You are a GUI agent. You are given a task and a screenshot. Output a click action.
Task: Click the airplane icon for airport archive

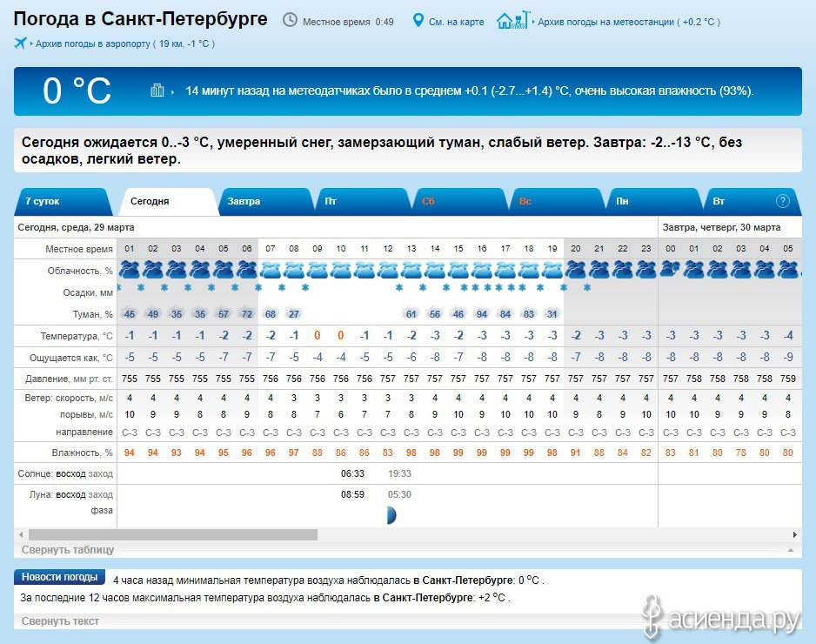(20, 43)
